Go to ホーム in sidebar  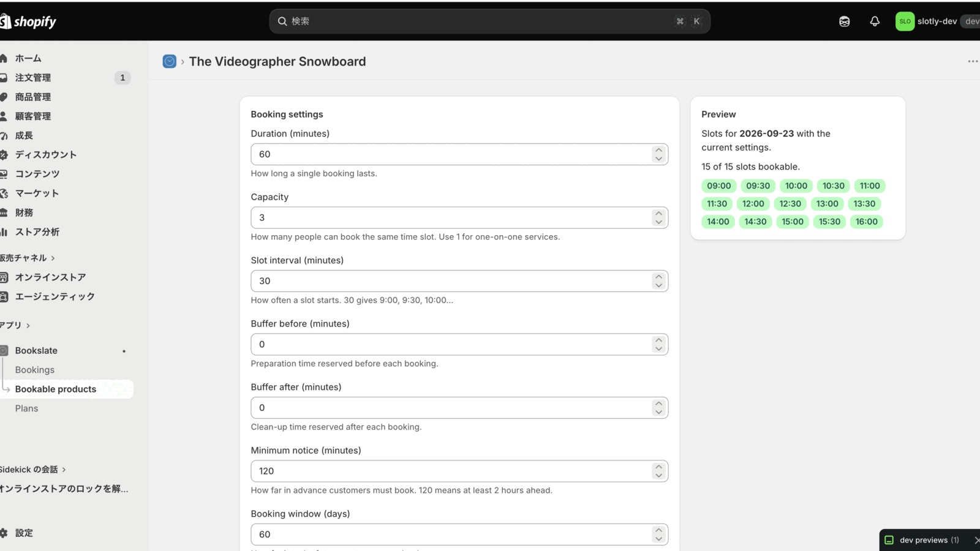[x=28, y=58]
